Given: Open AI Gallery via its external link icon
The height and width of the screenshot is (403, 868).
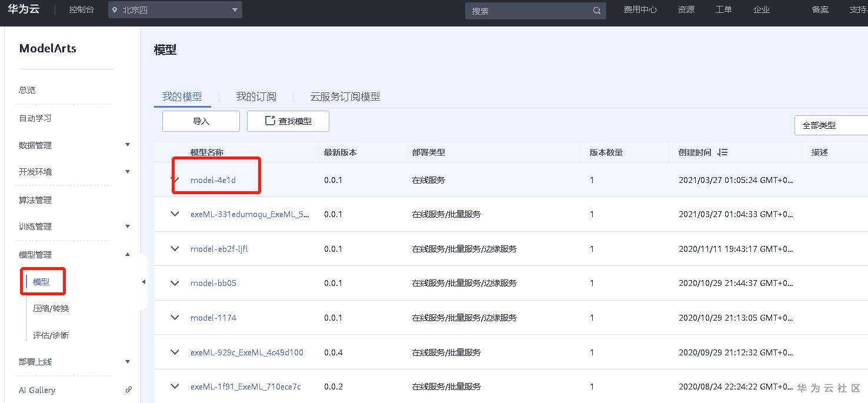Looking at the screenshot, I should (x=128, y=389).
